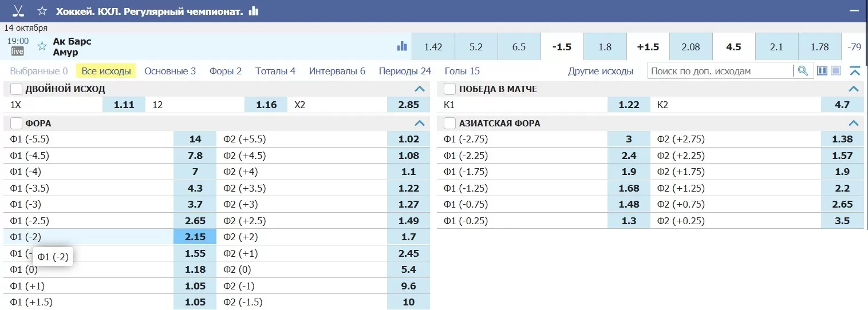Screen dimensions: 868x310
Task: Collapse all markets with top arrow icon
Action: coord(855,71)
